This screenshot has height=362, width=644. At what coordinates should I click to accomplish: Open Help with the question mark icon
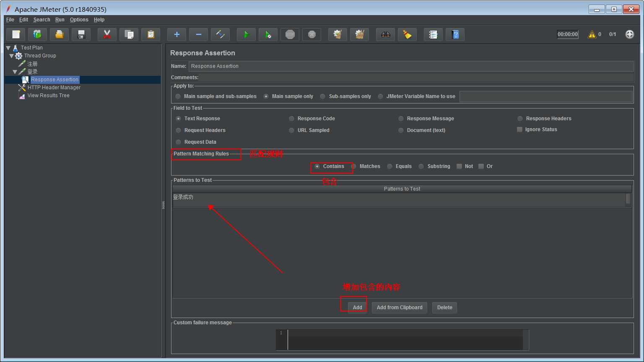tap(455, 34)
